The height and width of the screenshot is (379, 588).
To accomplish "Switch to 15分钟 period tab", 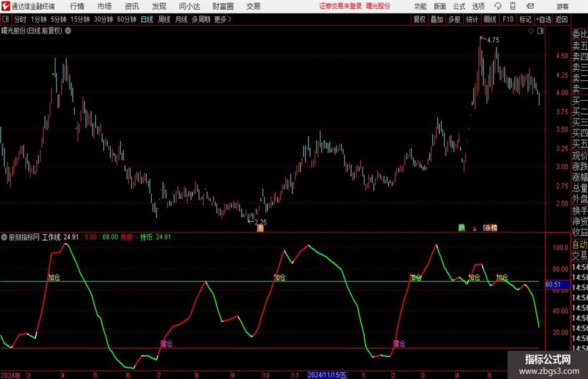I will (x=80, y=19).
